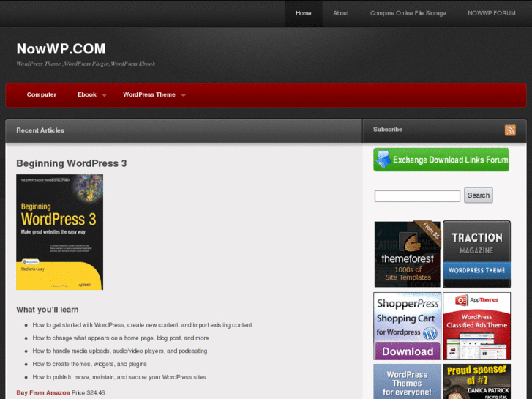Click the bullet about creating themes, widgets, plugins

click(89, 364)
